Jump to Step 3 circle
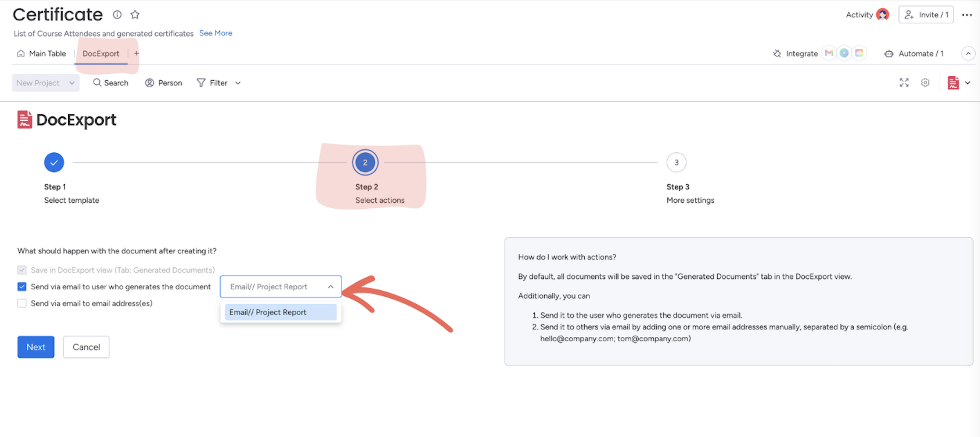This screenshot has height=437, width=980. click(676, 162)
